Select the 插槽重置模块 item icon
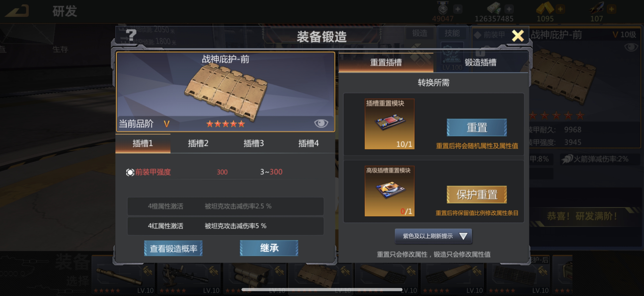This screenshot has width=644, height=296. tap(389, 124)
